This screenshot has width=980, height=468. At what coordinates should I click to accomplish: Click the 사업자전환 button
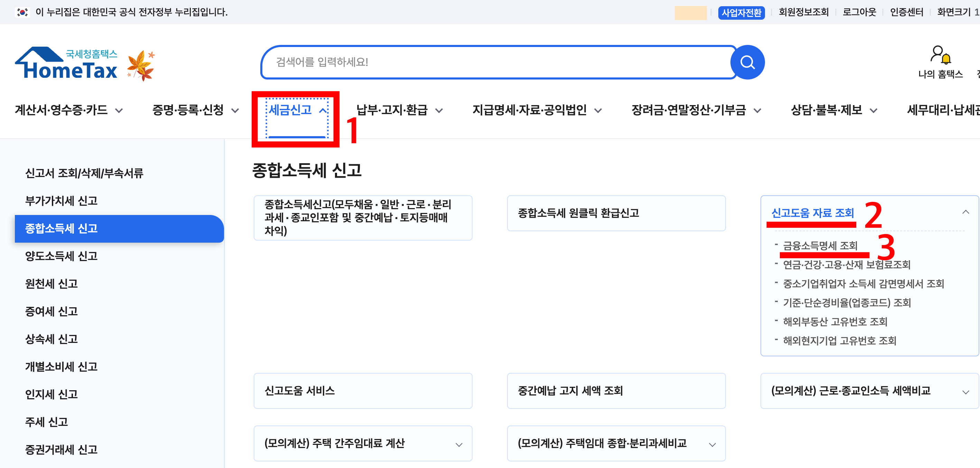point(741,12)
